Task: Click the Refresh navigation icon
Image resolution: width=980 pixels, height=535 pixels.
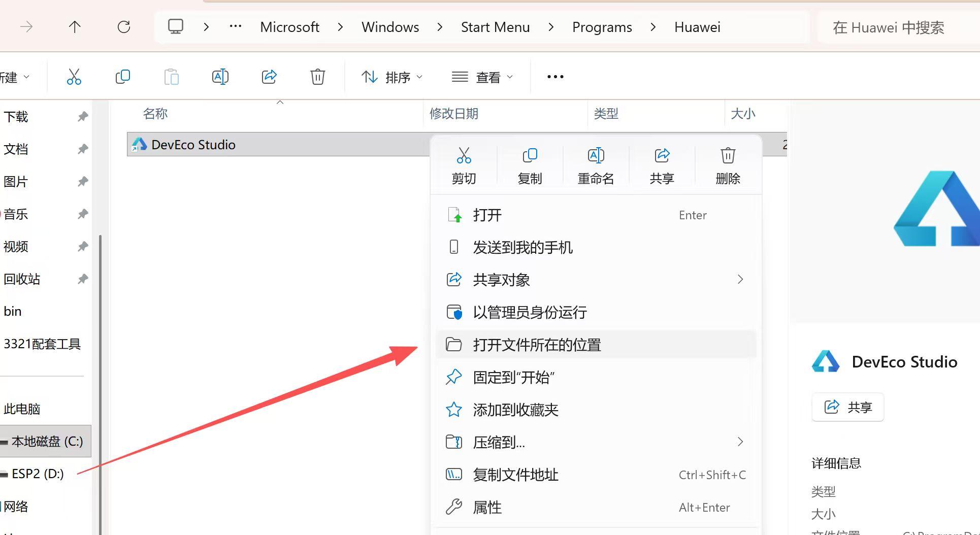Action: coord(123,27)
